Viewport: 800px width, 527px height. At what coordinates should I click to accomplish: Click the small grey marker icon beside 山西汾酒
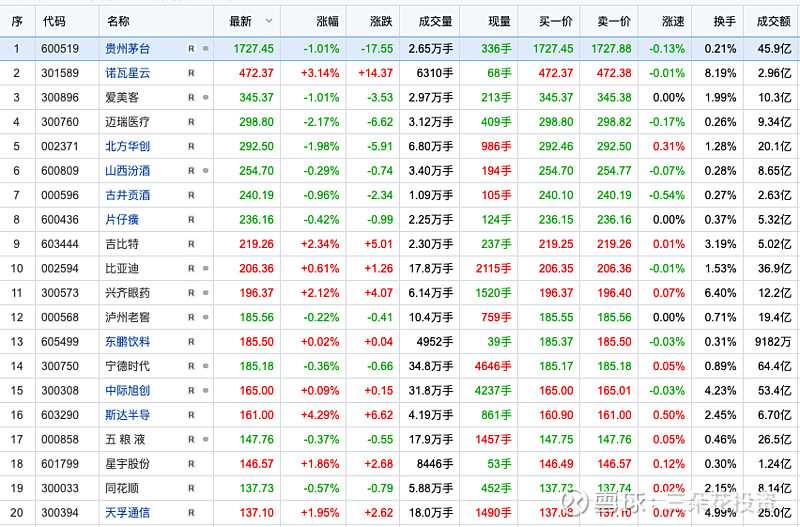tap(206, 171)
